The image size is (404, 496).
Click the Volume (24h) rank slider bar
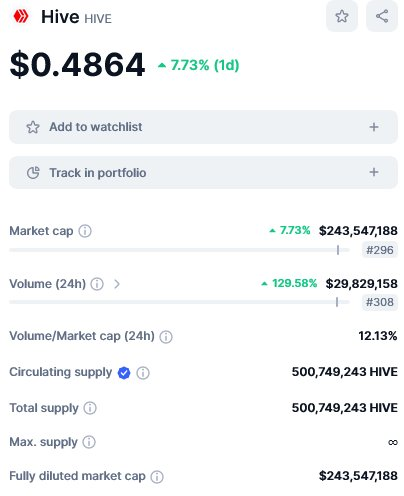pyautogui.click(x=179, y=302)
